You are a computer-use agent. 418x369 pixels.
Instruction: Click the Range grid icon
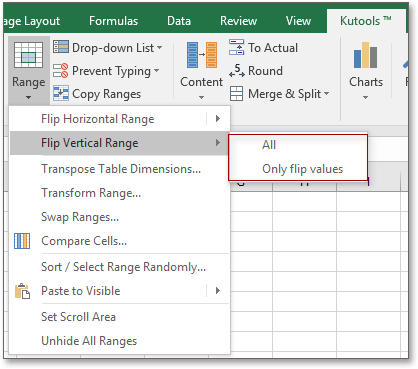click(28, 55)
